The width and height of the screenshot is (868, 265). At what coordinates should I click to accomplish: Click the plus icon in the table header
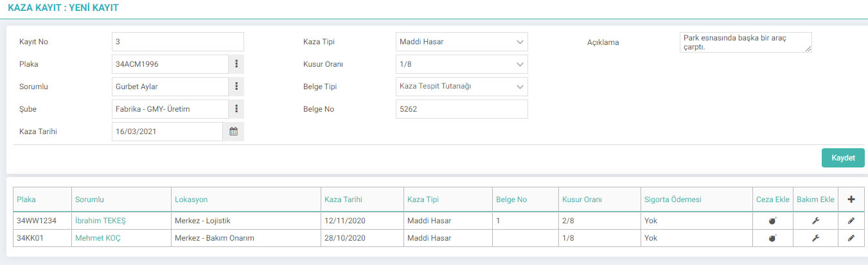(x=851, y=200)
